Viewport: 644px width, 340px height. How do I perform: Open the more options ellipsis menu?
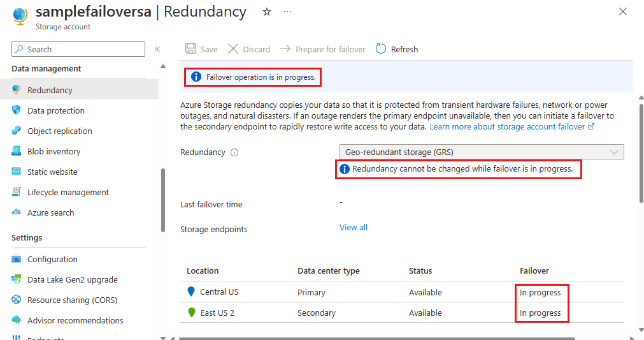pos(287,12)
